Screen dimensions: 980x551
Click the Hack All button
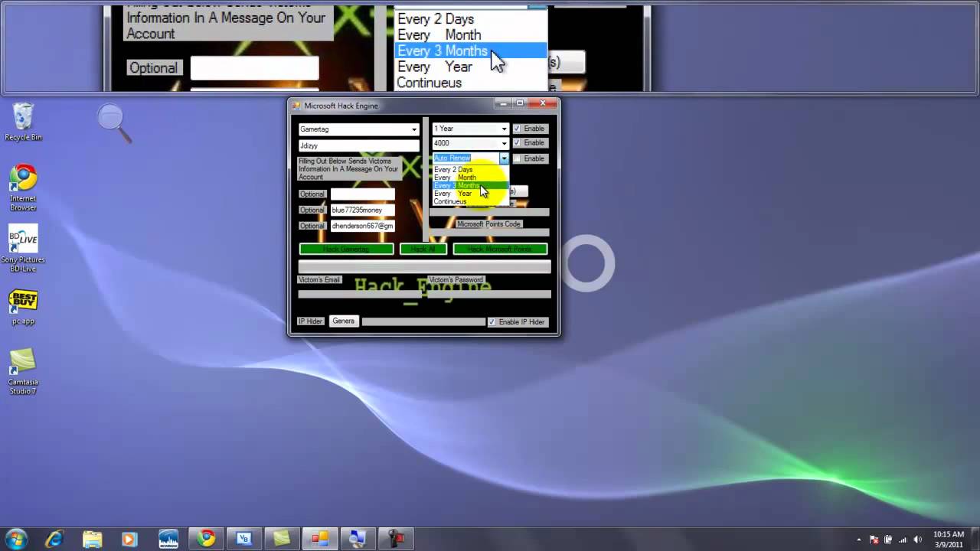point(423,249)
